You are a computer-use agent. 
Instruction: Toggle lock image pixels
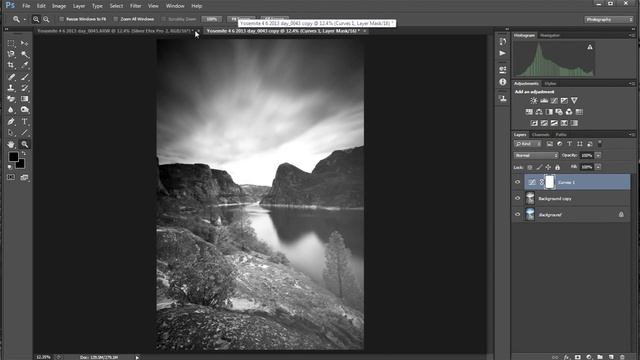tap(539, 167)
